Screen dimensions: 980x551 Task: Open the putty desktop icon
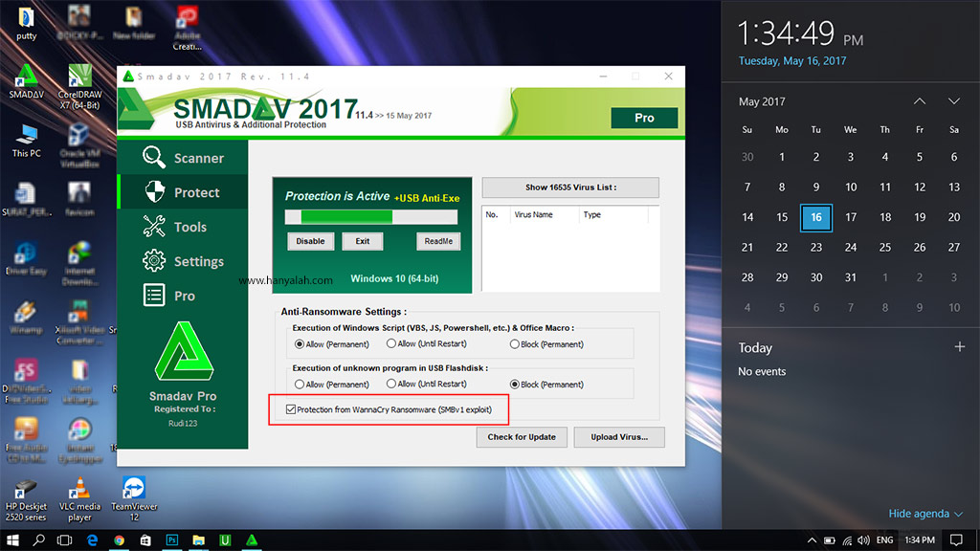(26, 24)
